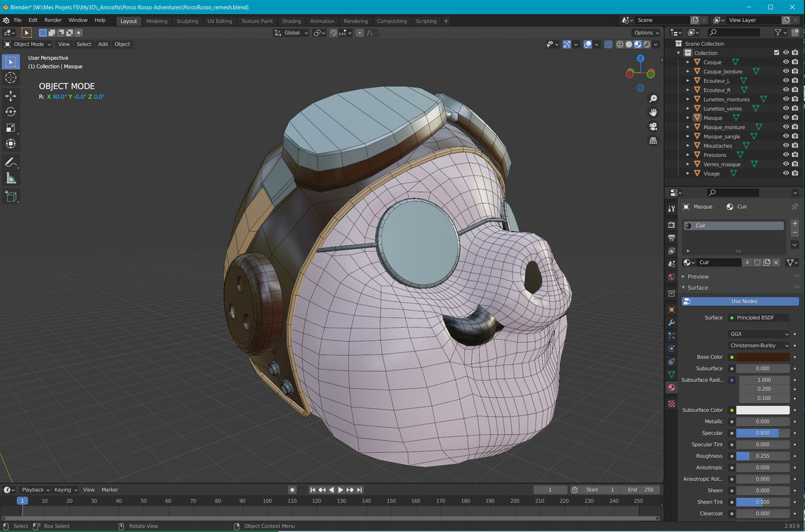Open the Physics properties tab
The height and width of the screenshot is (532, 805).
671,348
